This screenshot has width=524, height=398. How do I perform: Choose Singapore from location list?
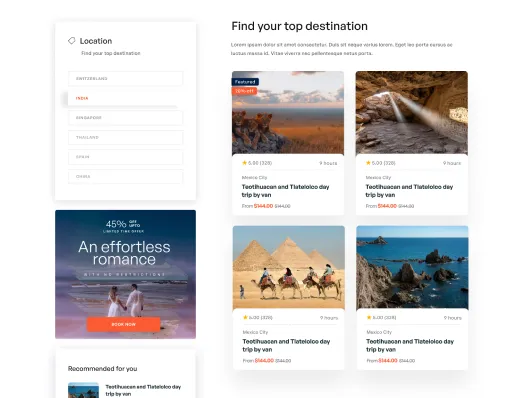(125, 118)
